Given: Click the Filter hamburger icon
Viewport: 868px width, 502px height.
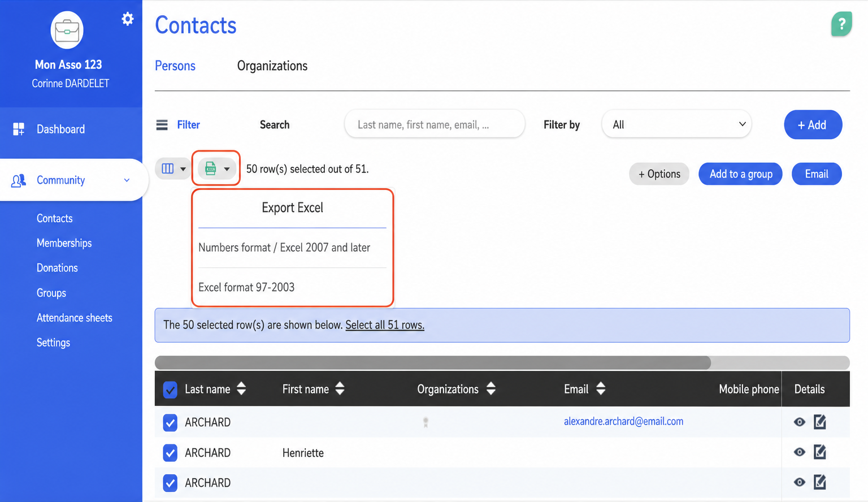Looking at the screenshot, I should 162,125.
